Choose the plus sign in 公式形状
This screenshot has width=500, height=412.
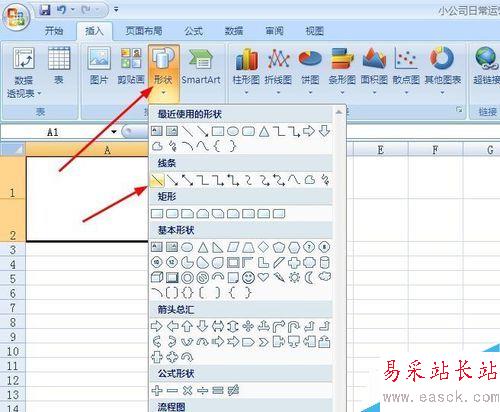(x=157, y=390)
